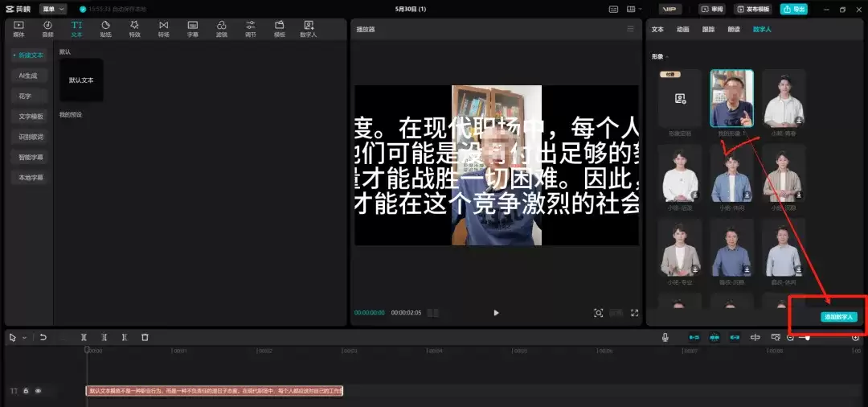This screenshot has width=868, height=407.
Task: Toggle auto snapping in timeline toolbar
Action: [x=714, y=337]
